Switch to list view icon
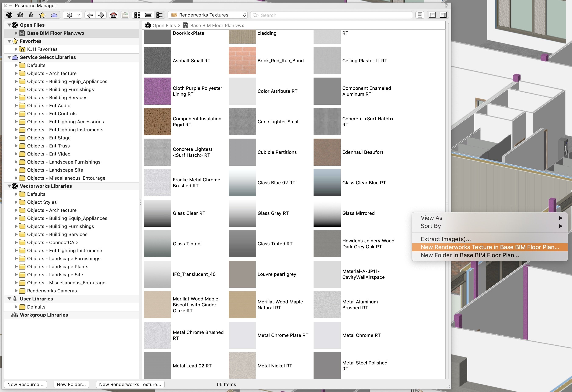572x392 pixels. click(148, 15)
